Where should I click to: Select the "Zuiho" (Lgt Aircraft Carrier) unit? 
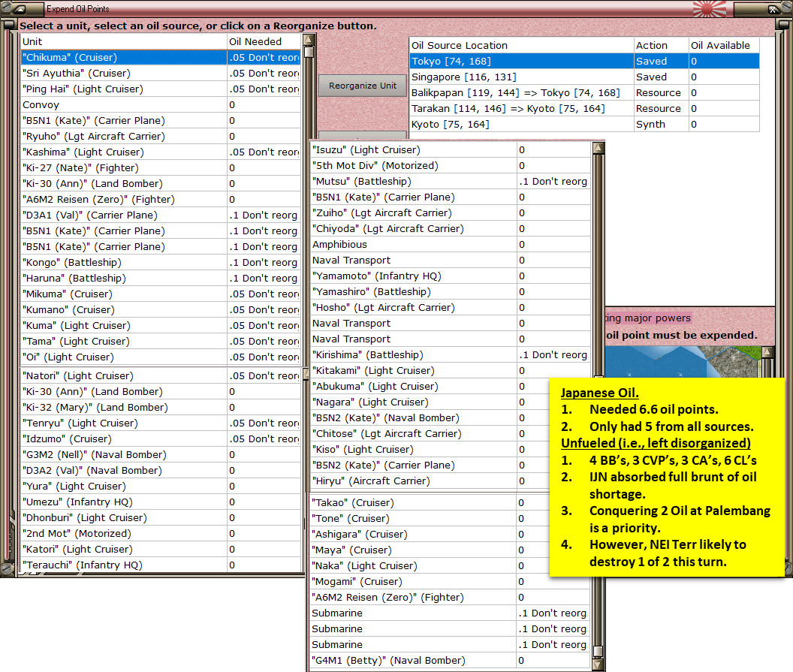[450, 213]
